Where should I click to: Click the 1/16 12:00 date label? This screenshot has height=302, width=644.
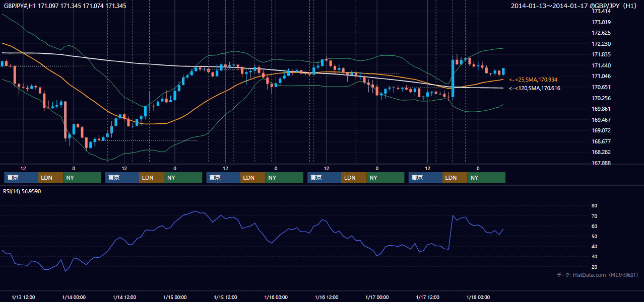tap(326, 297)
